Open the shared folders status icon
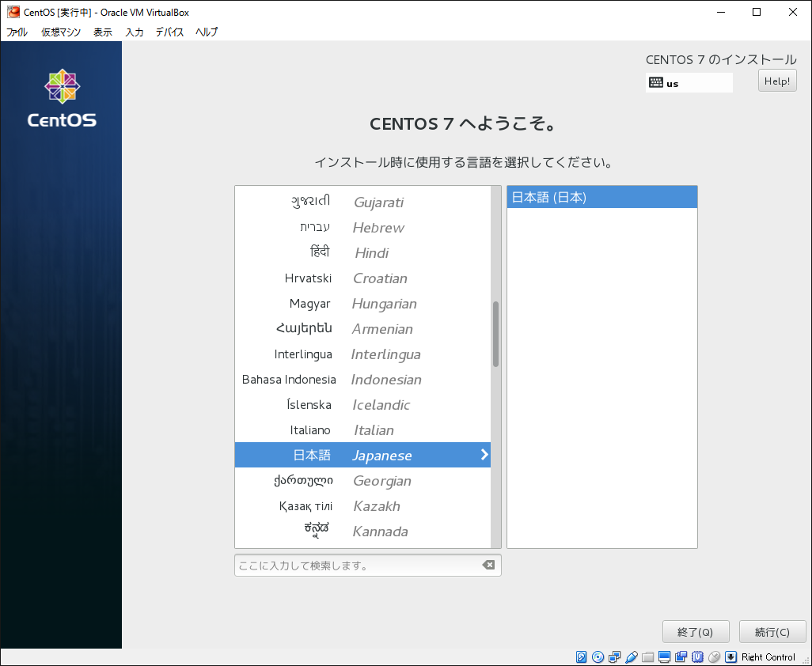The width and height of the screenshot is (812, 666). point(647,657)
